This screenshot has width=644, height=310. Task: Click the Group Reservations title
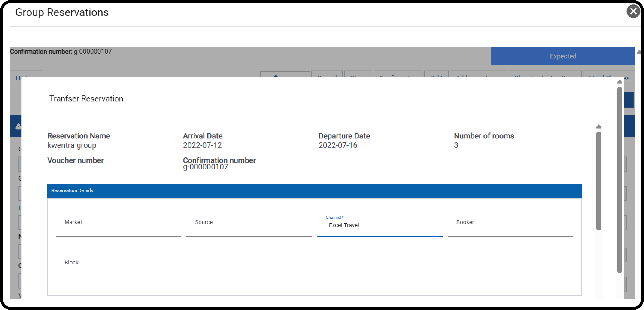[62, 12]
